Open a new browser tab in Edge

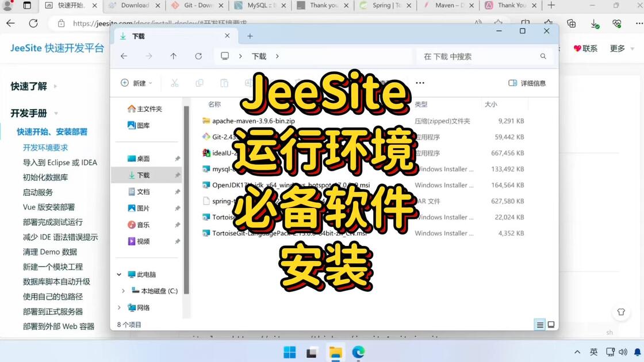[x=551, y=5]
